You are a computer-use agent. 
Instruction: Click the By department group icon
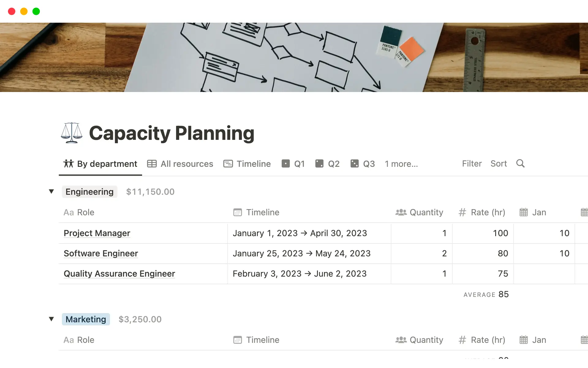68,163
